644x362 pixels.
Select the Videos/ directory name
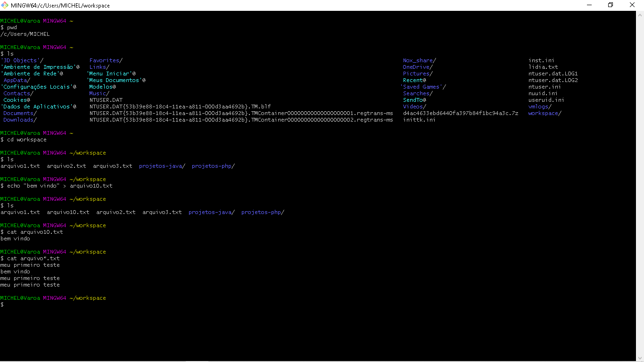click(x=414, y=107)
